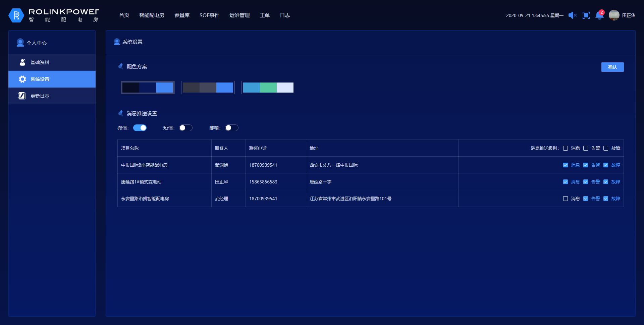Click the 配色方案 section bullet icon
Image resolution: width=644 pixels, height=325 pixels.
(121, 66)
